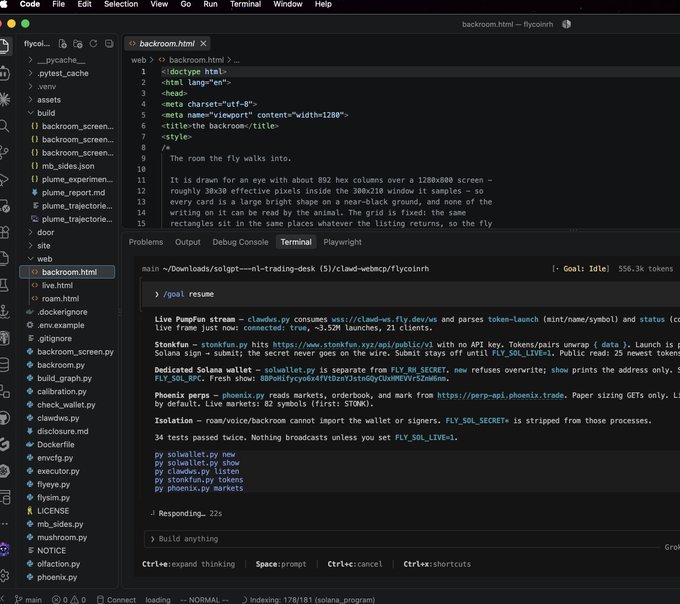Open the Extensions view in activity bar

pos(3,232)
